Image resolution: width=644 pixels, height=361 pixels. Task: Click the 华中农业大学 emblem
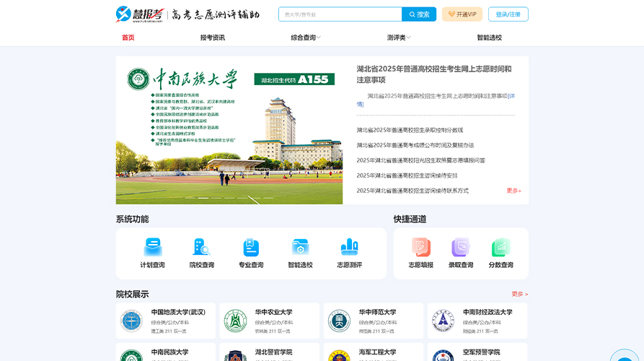coord(235,321)
